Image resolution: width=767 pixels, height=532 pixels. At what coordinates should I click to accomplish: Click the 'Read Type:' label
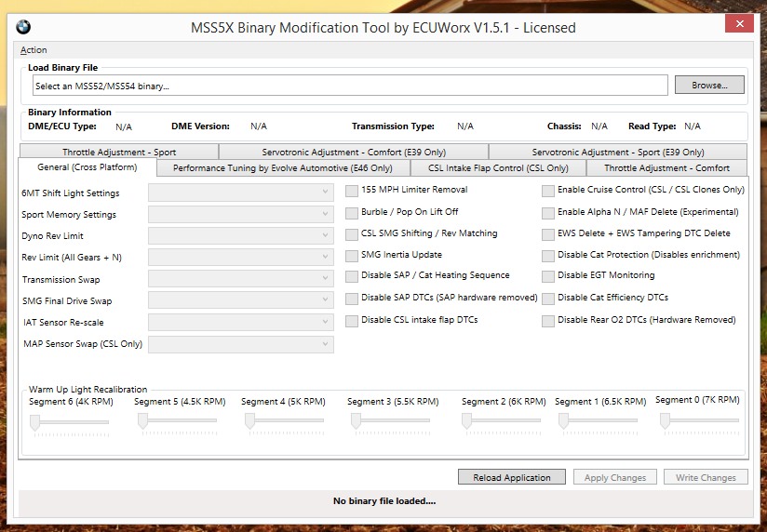(653, 126)
